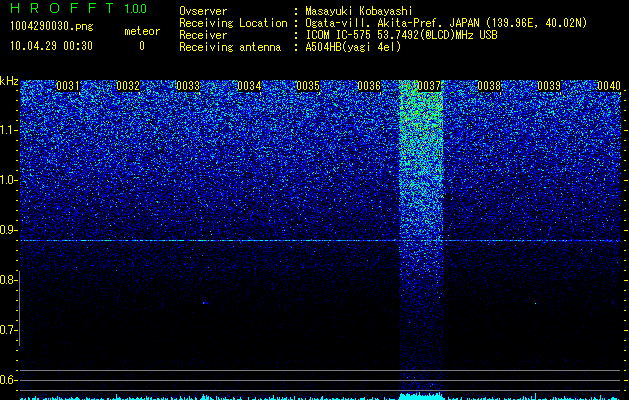Click the 1.0 frequency axis label
This screenshot has width=629, height=400.
pyautogui.click(x=7, y=180)
